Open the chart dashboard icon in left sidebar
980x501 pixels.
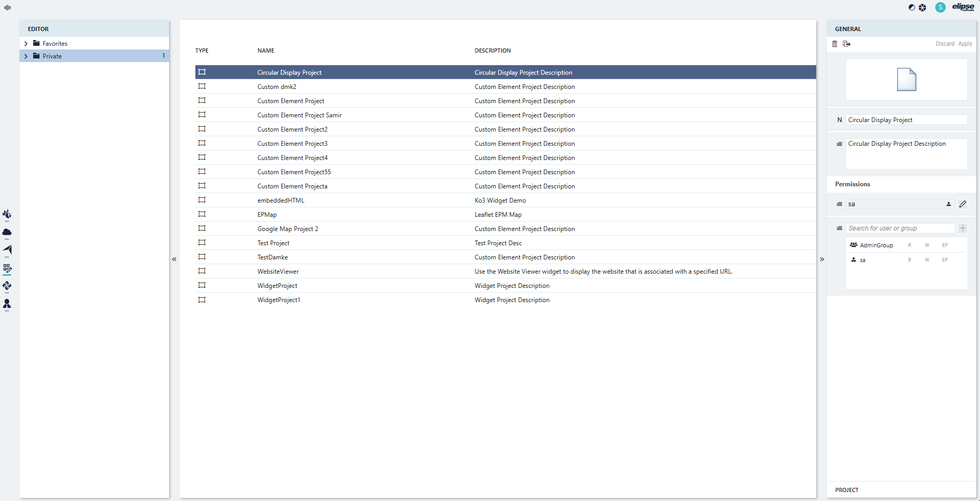point(7,214)
